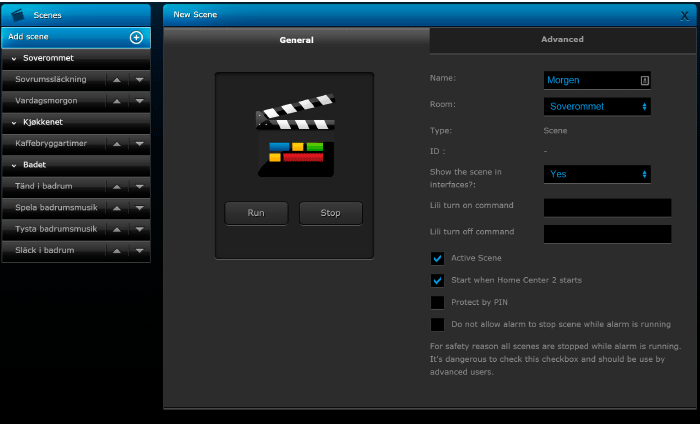Click the plus icon beside Add scene
Image resolution: width=700 pixels, height=426 pixels.
[x=136, y=37]
